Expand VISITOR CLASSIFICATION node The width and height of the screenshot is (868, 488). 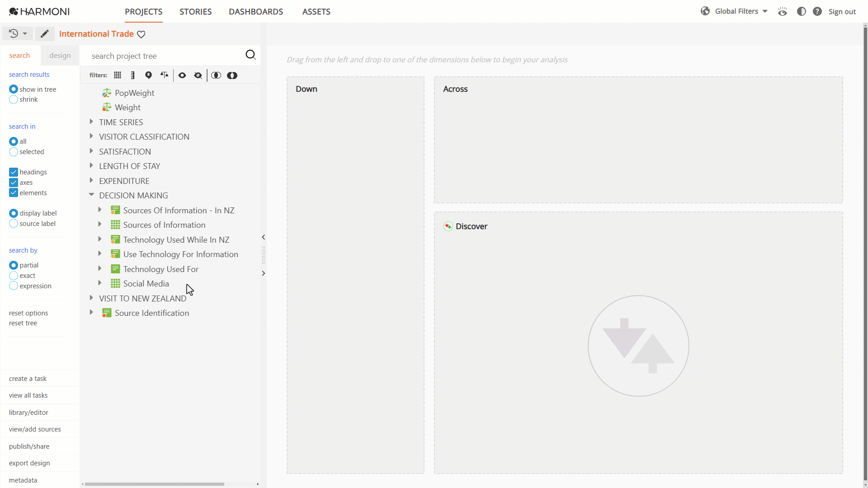91,136
